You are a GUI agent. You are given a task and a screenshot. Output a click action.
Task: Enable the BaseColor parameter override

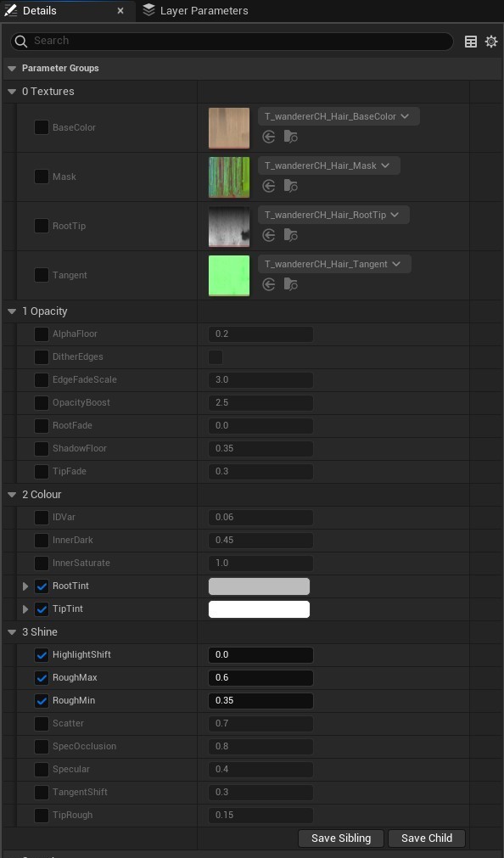[x=42, y=127]
